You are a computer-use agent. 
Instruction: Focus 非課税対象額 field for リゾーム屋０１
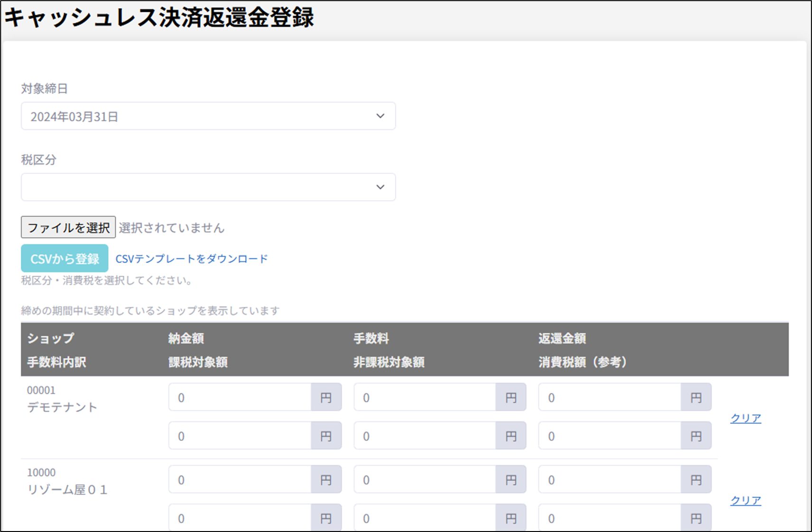pyautogui.click(x=424, y=518)
